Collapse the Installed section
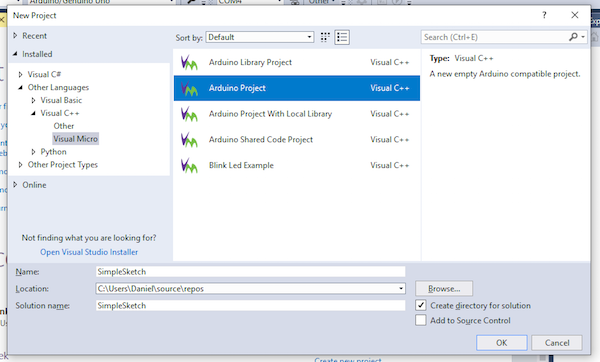The height and width of the screenshot is (362, 600). click(15, 54)
